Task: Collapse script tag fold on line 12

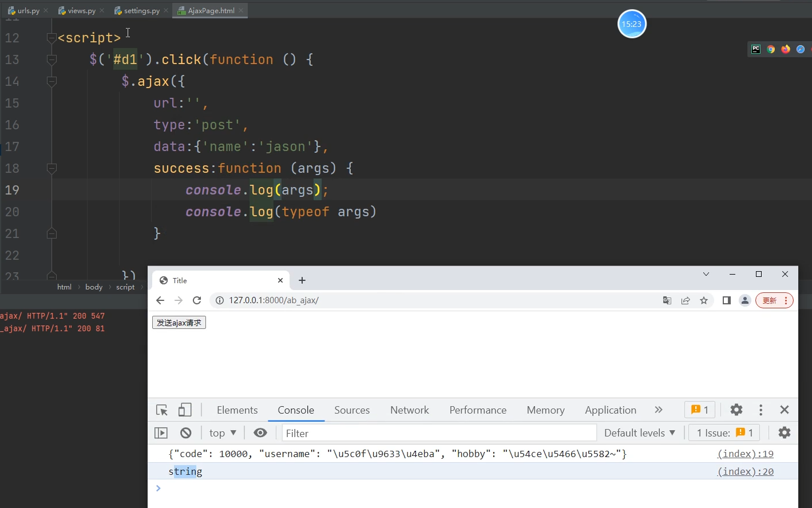Action: [x=52, y=38]
